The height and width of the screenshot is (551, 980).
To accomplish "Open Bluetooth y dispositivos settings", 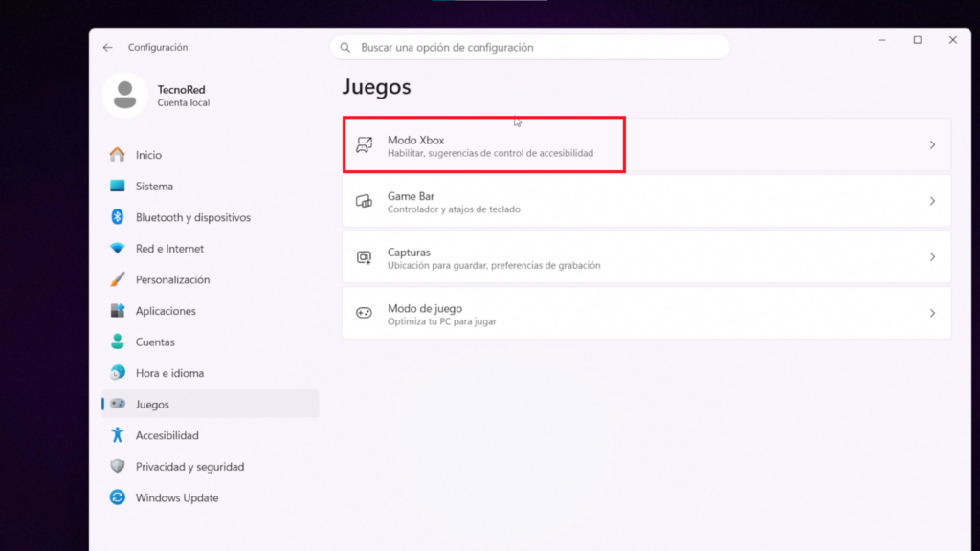I will (210, 217).
